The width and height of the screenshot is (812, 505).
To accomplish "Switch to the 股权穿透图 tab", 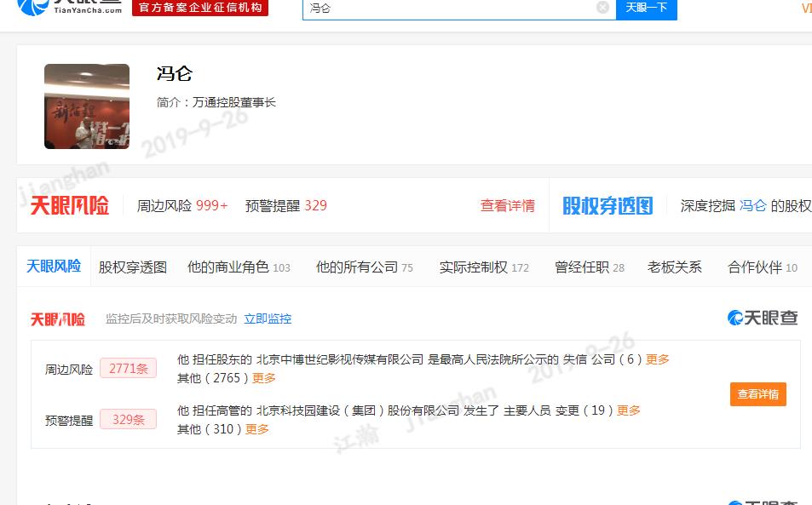I will pos(133,267).
